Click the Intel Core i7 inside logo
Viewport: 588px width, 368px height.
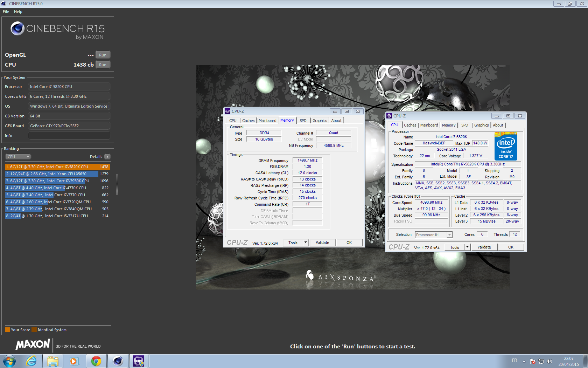(506, 146)
